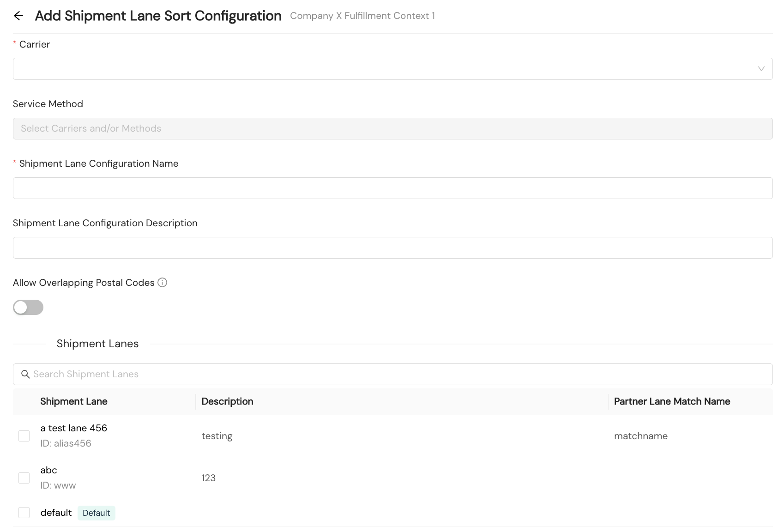
Task: Click the matchname cell
Action: coord(641,436)
